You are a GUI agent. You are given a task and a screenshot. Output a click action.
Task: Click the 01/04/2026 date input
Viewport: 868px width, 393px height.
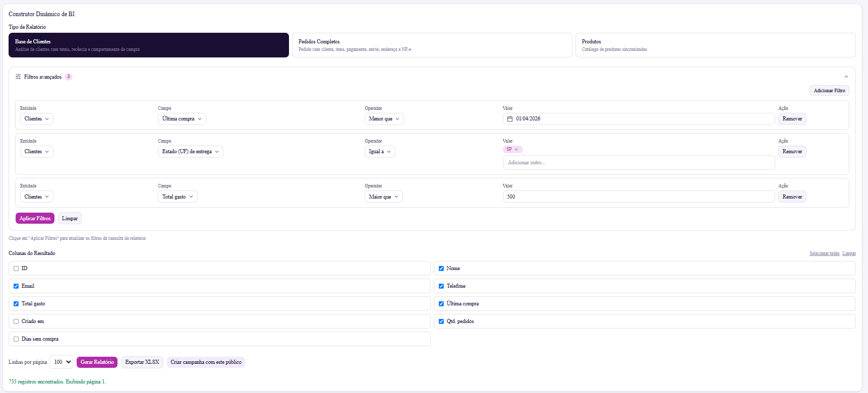[x=639, y=119]
